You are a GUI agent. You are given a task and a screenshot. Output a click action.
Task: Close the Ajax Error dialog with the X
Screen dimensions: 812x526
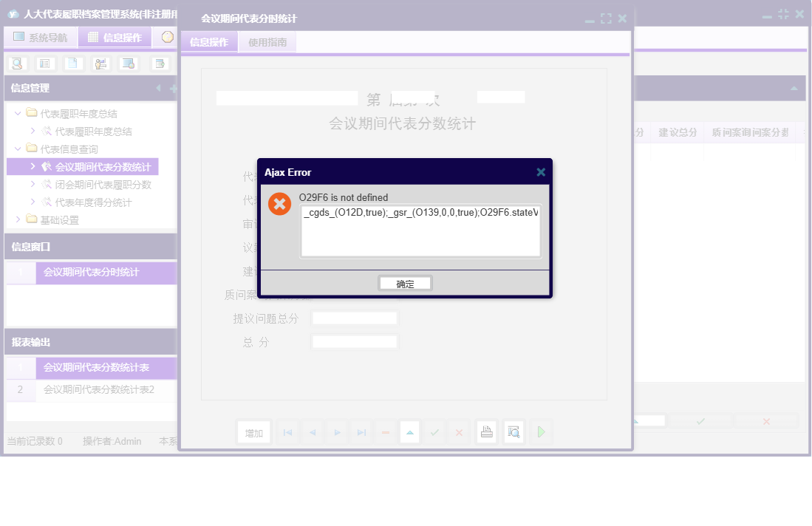[541, 172]
